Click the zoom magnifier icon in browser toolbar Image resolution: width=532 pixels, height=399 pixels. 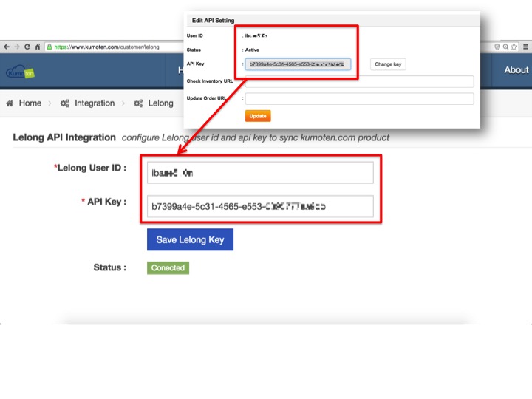(x=505, y=47)
